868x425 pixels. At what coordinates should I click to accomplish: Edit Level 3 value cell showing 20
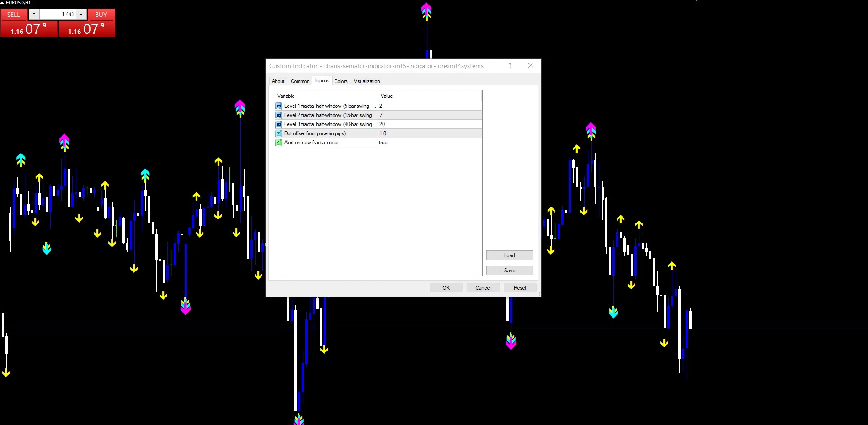[430, 124]
